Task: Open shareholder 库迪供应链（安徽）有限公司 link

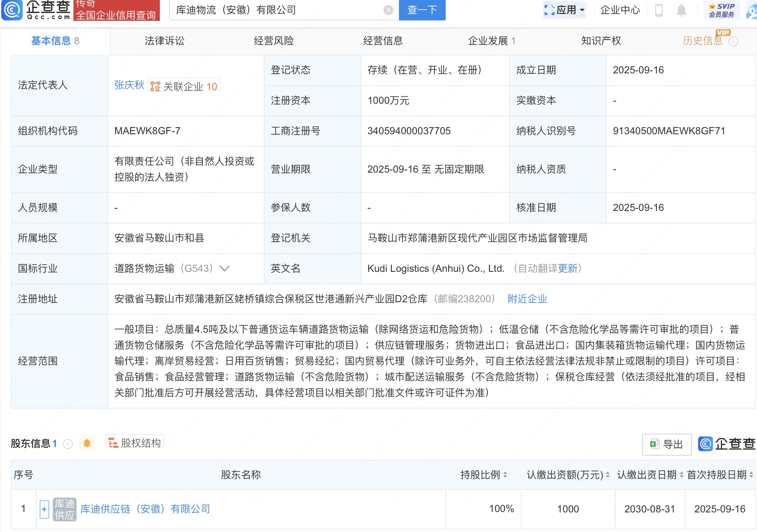Action: coord(145,509)
